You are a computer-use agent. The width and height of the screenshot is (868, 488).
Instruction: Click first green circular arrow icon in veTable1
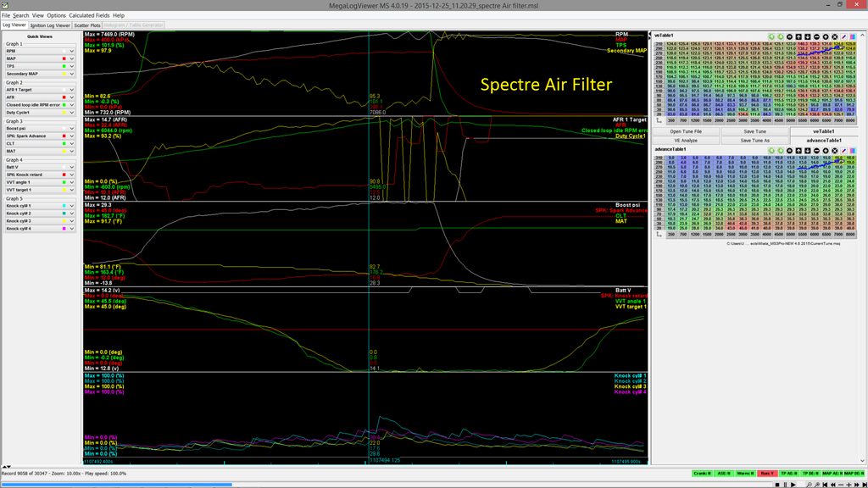point(771,36)
